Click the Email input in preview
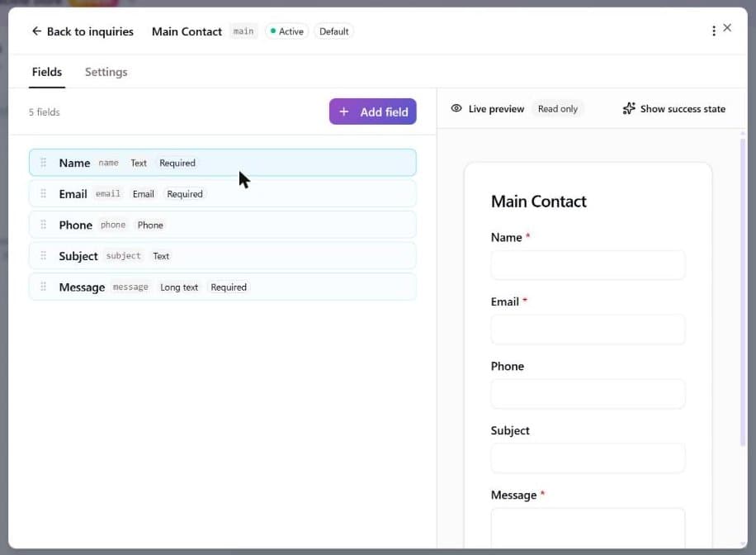The width and height of the screenshot is (756, 555). click(x=588, y=330)
